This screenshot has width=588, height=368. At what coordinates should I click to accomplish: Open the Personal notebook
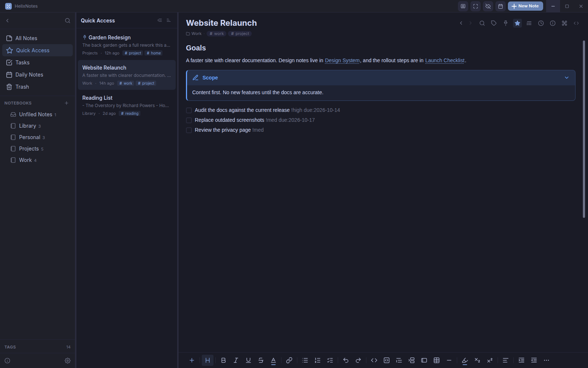coord(37,137)
